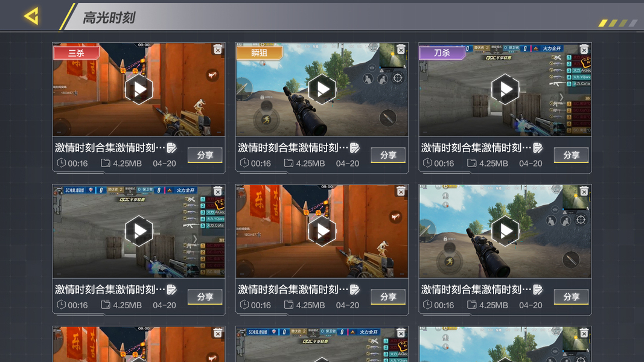Play the 三杀 highlight video
The height and width of the screenshot is (362, 644).
[139, 89]
